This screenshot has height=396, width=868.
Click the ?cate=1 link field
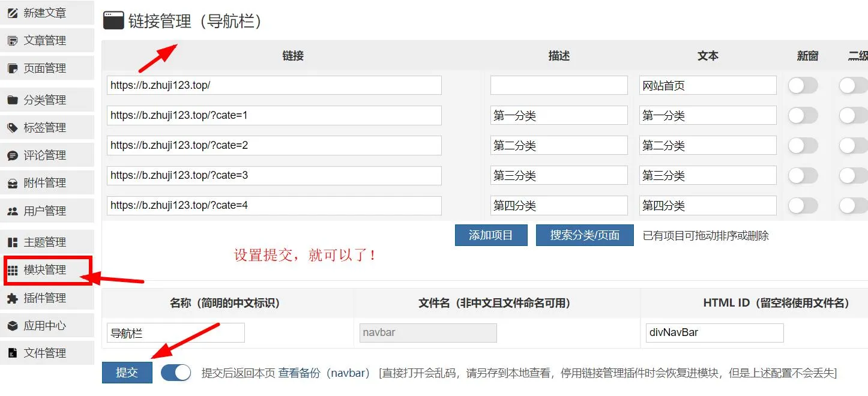274,115
